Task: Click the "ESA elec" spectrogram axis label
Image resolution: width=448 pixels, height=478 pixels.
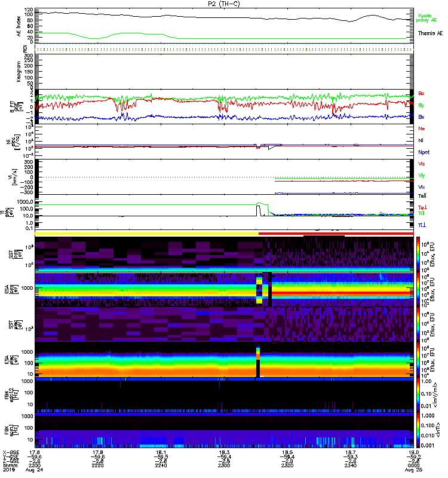Action: (x=11, y=360)
